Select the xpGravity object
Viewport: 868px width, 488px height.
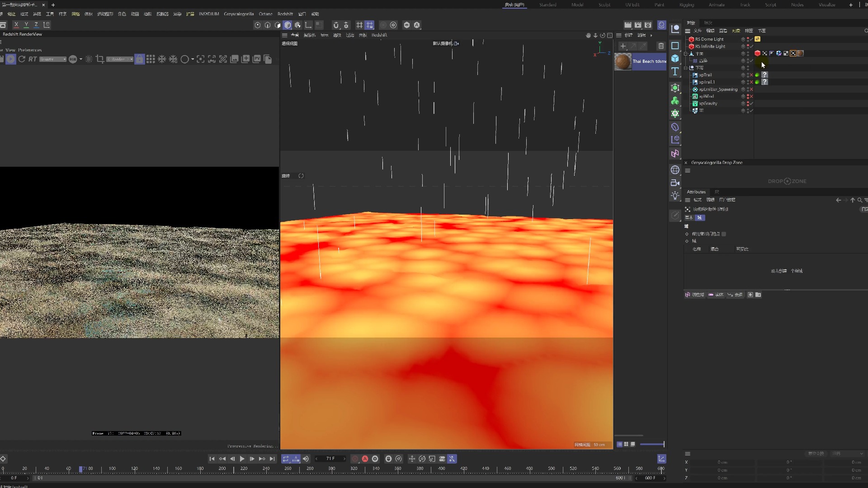click(708, 103)
